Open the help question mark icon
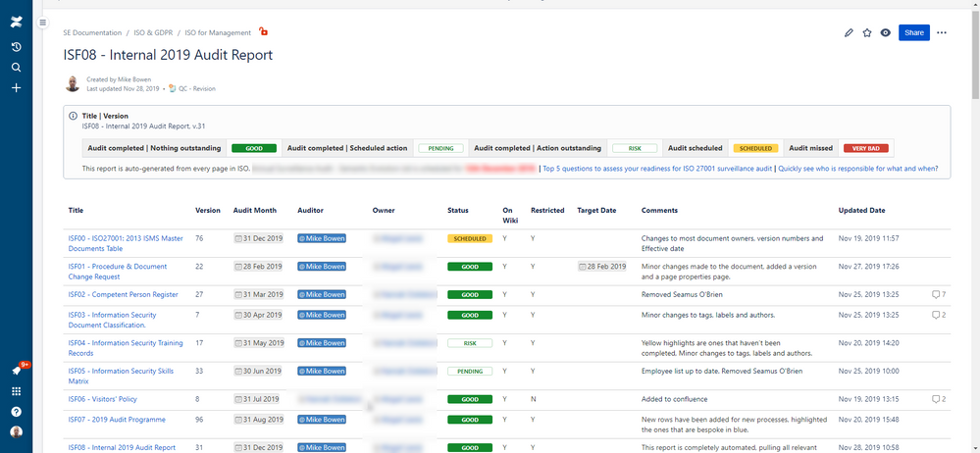 pos(17,412)
